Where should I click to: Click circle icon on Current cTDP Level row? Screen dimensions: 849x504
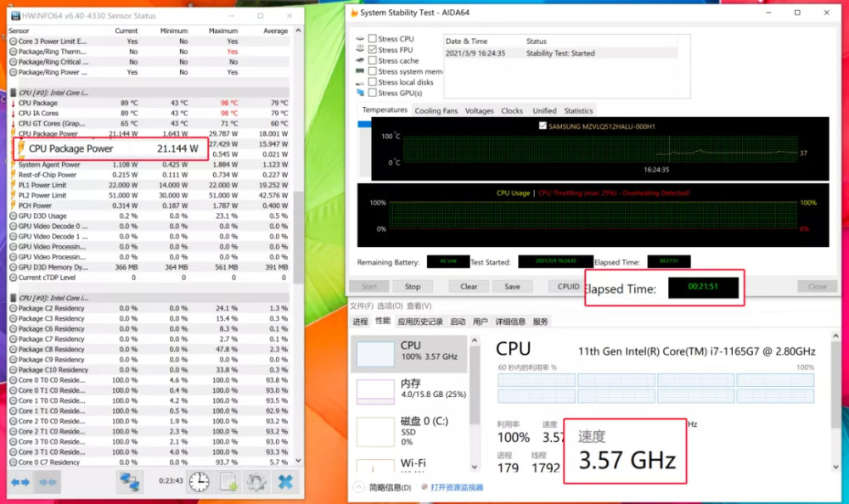13,277
